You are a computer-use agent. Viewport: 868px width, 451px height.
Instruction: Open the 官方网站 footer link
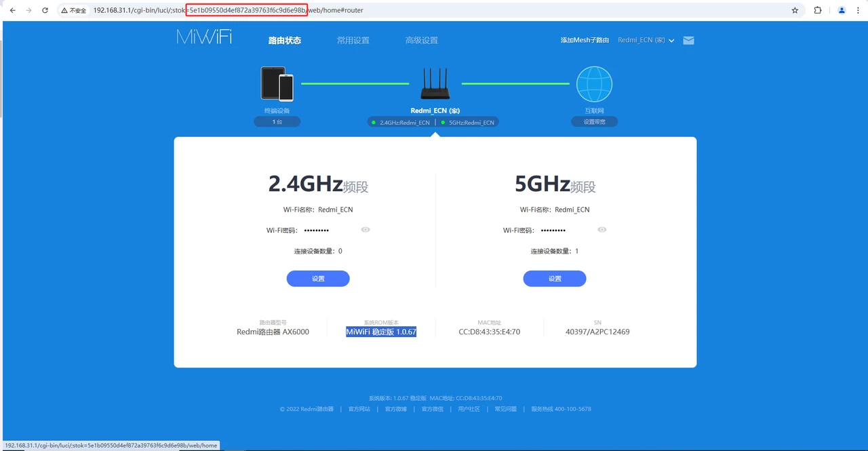point(359,409)
